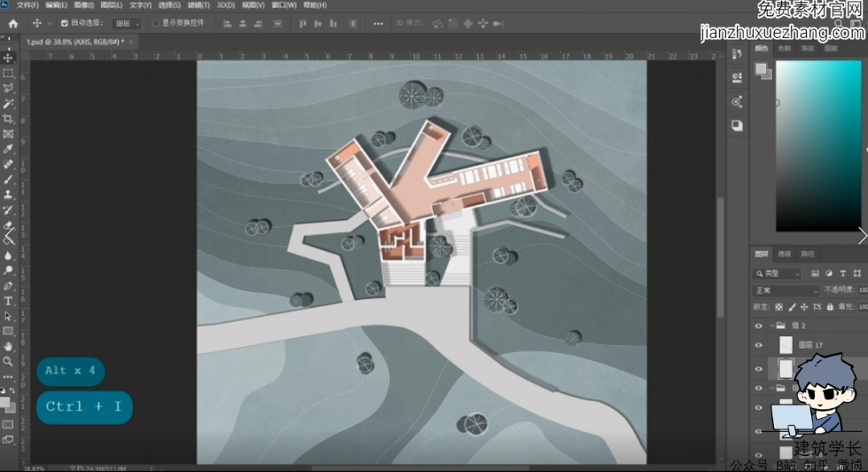
Task: Select the Rectangle shape tool
Action: tap(8, 331)
